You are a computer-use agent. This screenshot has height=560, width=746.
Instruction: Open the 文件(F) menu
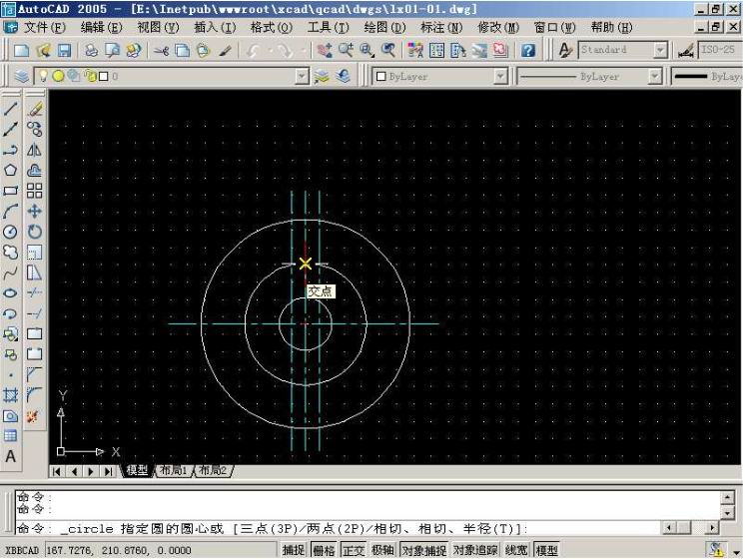[x=45, y=28]
